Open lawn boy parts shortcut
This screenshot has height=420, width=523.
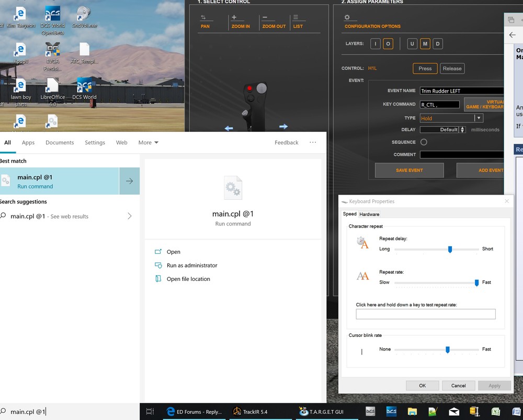(20, 93)
